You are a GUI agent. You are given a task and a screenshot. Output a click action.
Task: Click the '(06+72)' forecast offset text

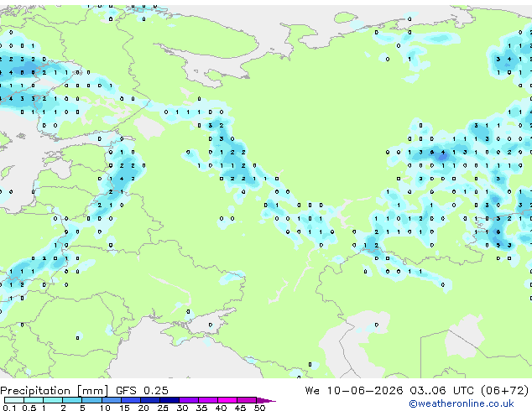pyautogui.click(x=505, y=391)
